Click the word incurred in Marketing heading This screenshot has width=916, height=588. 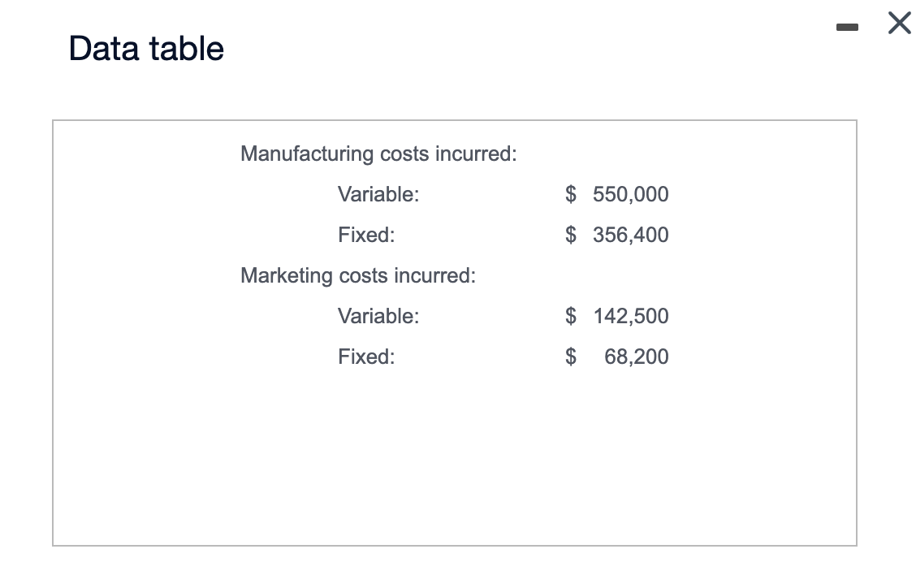click(436, 275)
